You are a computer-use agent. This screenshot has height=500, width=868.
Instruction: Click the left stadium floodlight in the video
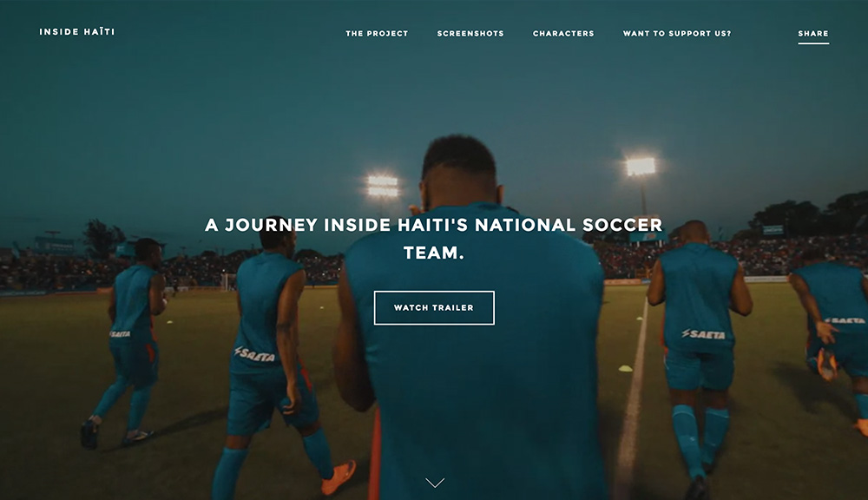click(x=383, y=186)
